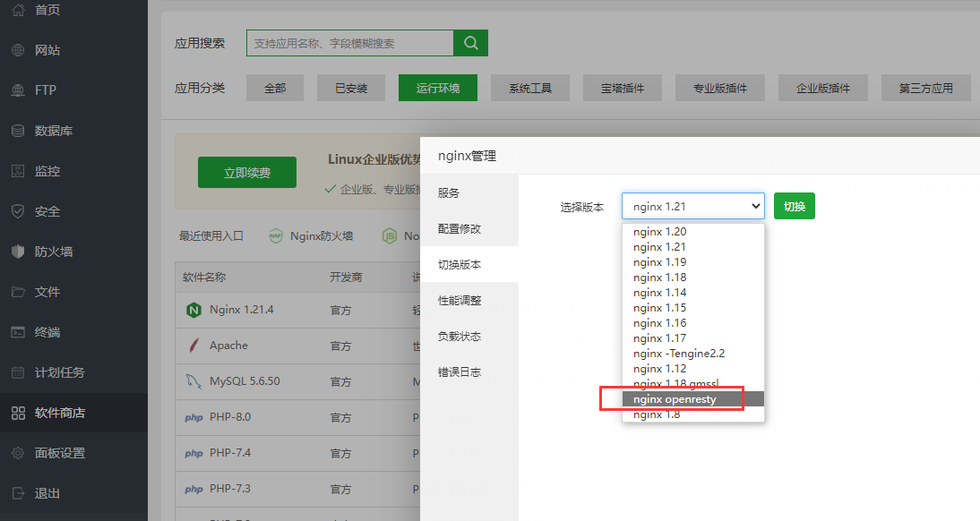The width and height of the screenshot is (980, 521).
Task: Select nginx openresty option
Action: tap(693, 399)
